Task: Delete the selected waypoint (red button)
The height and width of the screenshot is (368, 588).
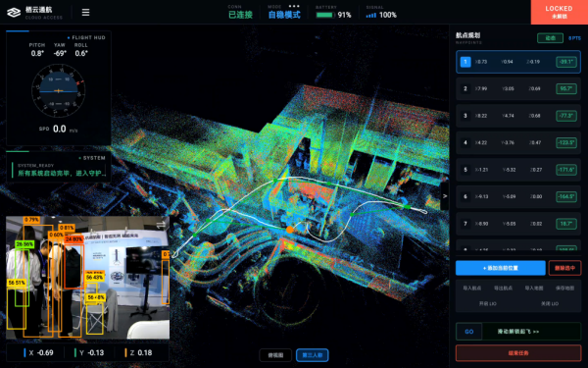Action: click(x=564, y=268)
